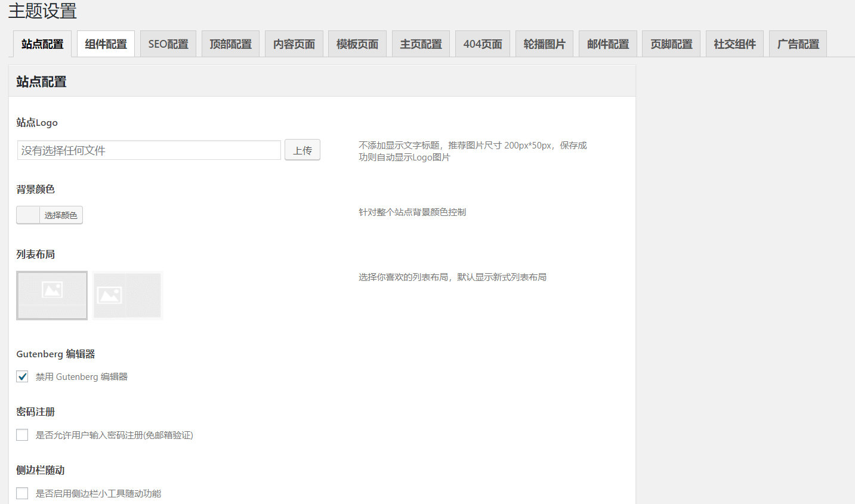
Task: Open the 广告配置 tab
Action: pos(798,43)
